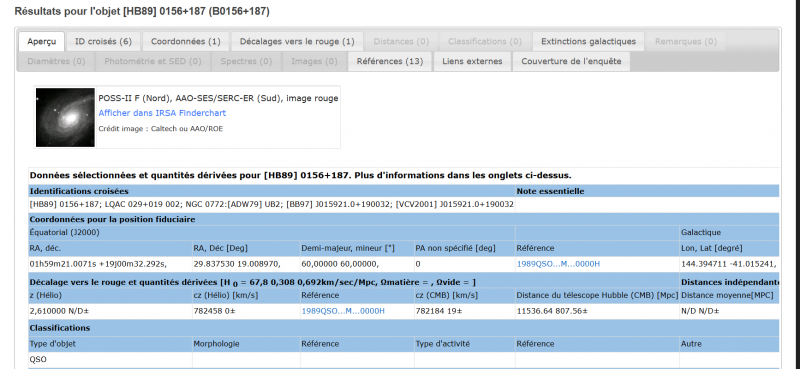Switch to Liens externes tab
Image resolution: width=800 pixels, height=369 pixels.
(x=472, y=61)
